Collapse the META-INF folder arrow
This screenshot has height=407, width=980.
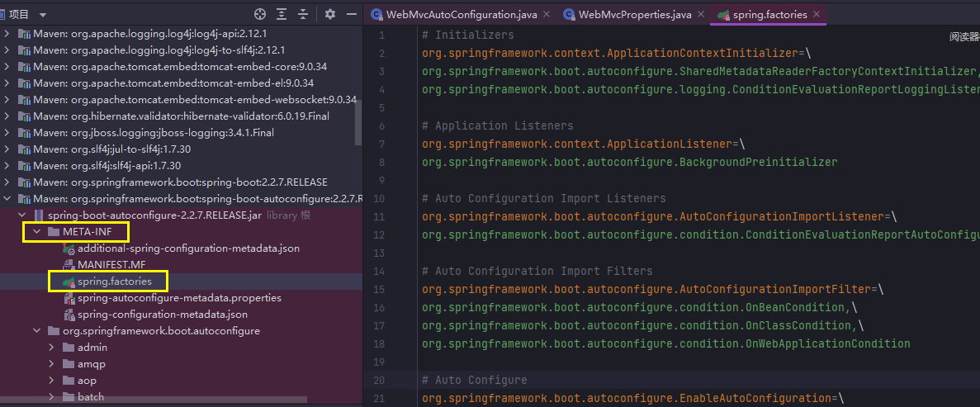pos(37,232)
